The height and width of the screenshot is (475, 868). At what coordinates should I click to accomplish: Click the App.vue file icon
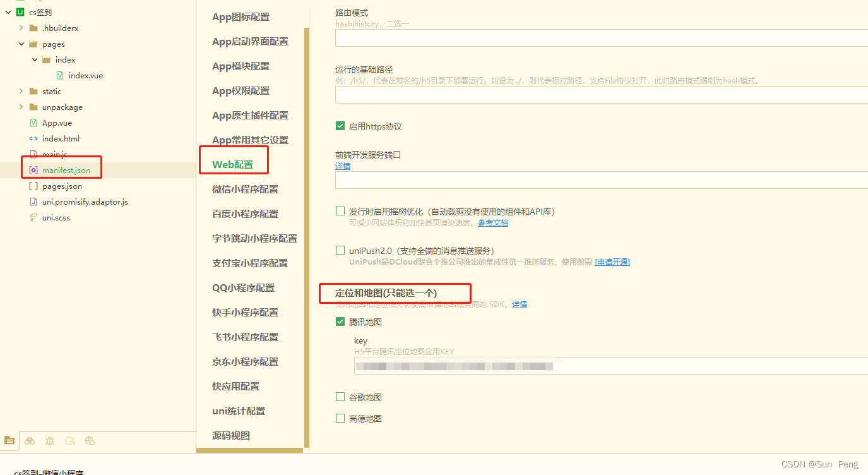pos(33,123)
